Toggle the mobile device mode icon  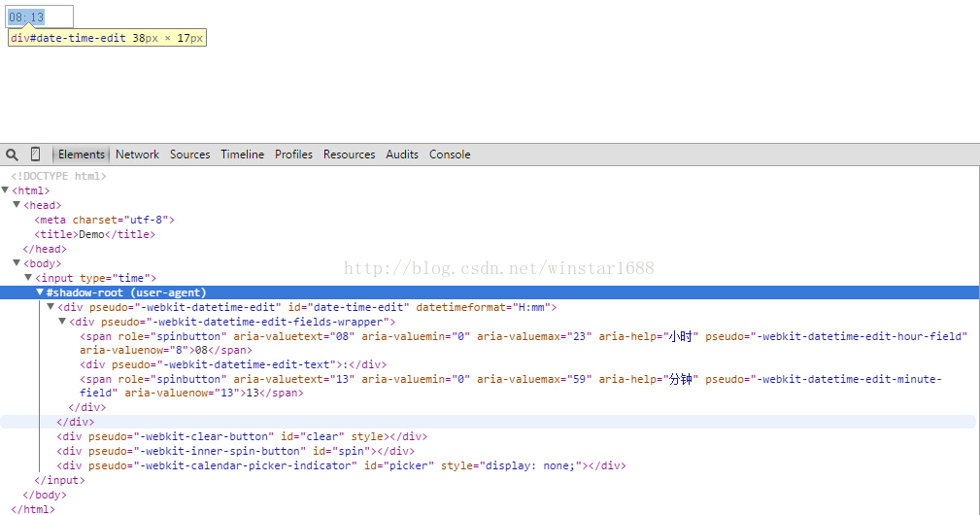(36, 154)
